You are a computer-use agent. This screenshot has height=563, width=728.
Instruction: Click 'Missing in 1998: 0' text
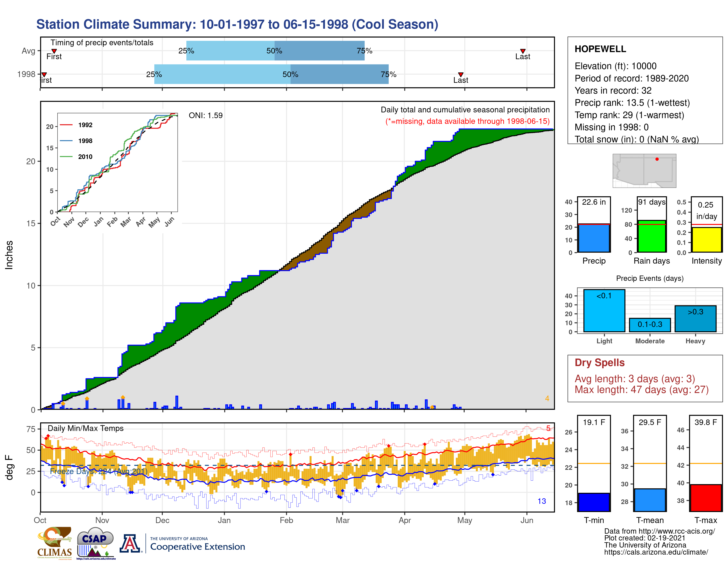point(612,127)
